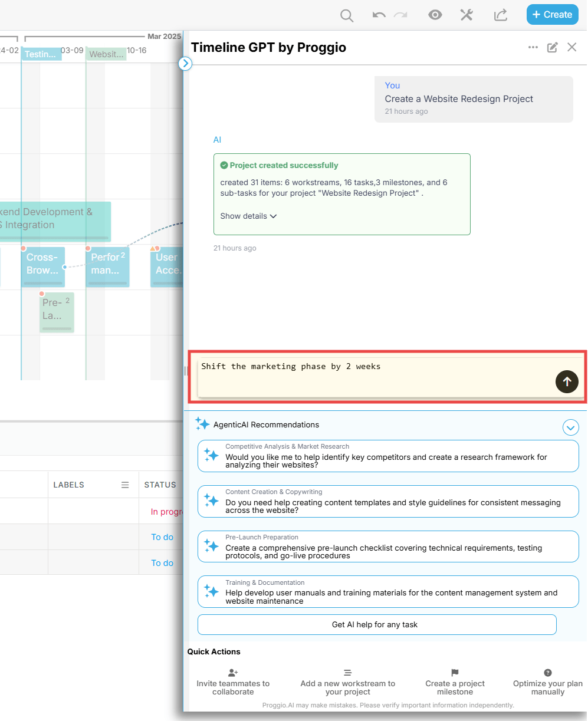The image size is (588, 721).
Task: Select the Websit... milestone marker on the timeline
Action: tap(107, 54)
